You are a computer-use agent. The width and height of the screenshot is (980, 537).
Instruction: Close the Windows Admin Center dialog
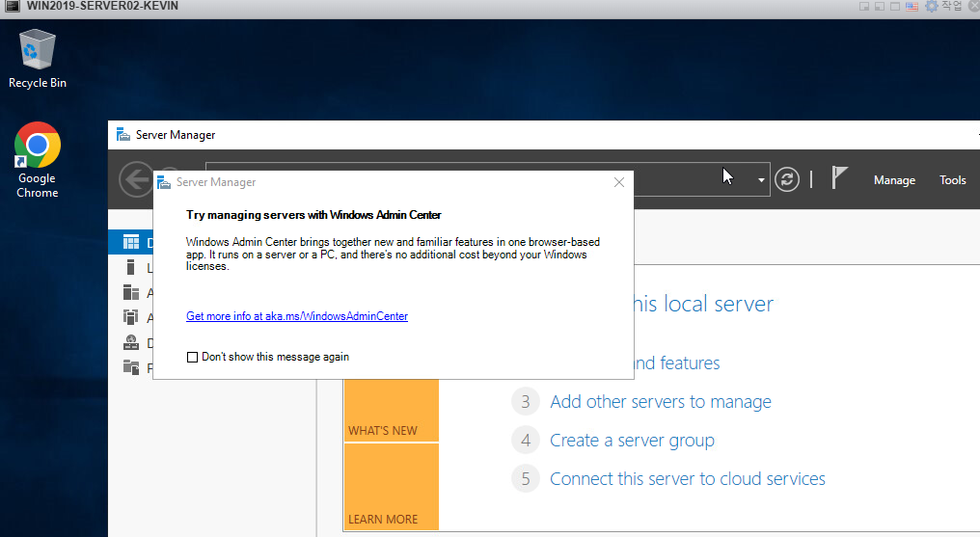coord(618,182)
